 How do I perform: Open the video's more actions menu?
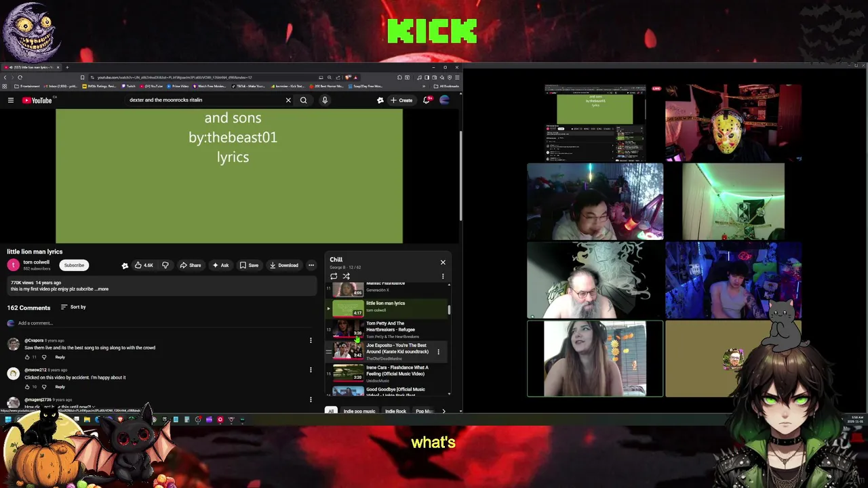click(311, 265)
